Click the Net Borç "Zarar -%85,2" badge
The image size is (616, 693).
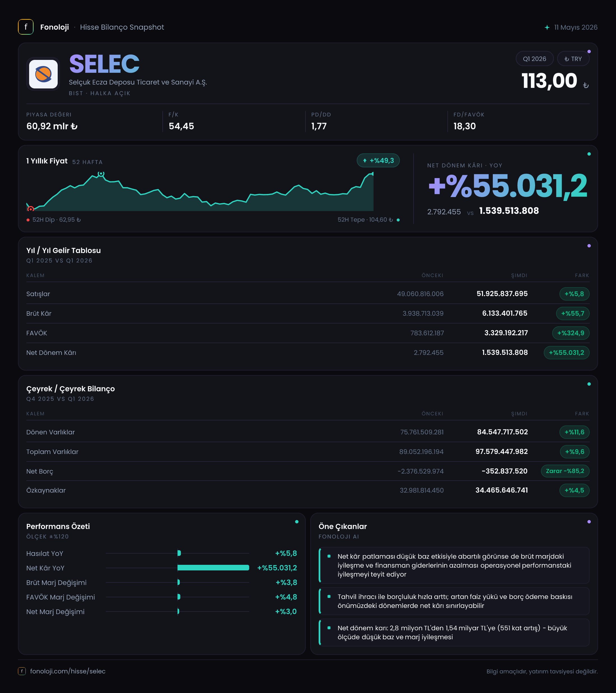coord(565,471)
